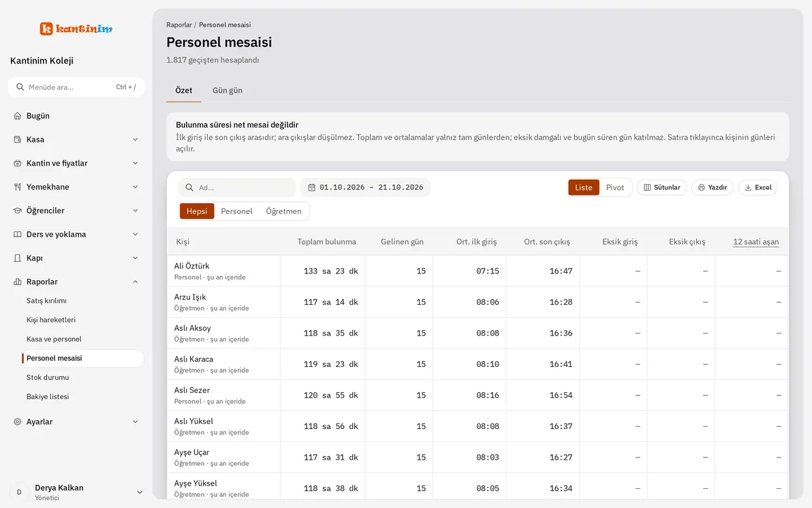This screenshot has width=812, height=508.
Task: Collapse the Raporlar section chevron
Action: click(x=135, y=282)
